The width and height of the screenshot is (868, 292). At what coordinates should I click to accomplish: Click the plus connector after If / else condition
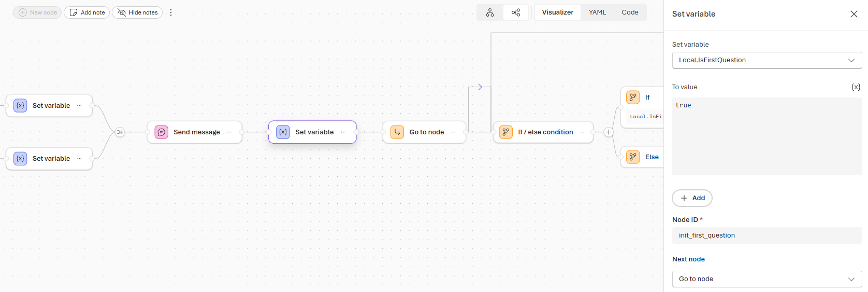pyautogui.click(x=609, y=132)
